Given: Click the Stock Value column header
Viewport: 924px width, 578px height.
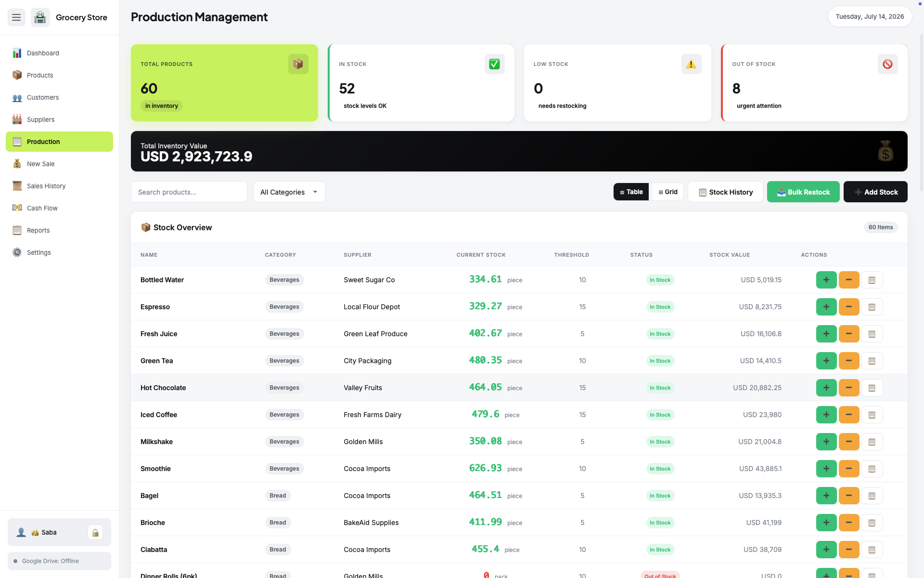Looking at the screenshot, I should pyautogui.click(x=730, y=255).
